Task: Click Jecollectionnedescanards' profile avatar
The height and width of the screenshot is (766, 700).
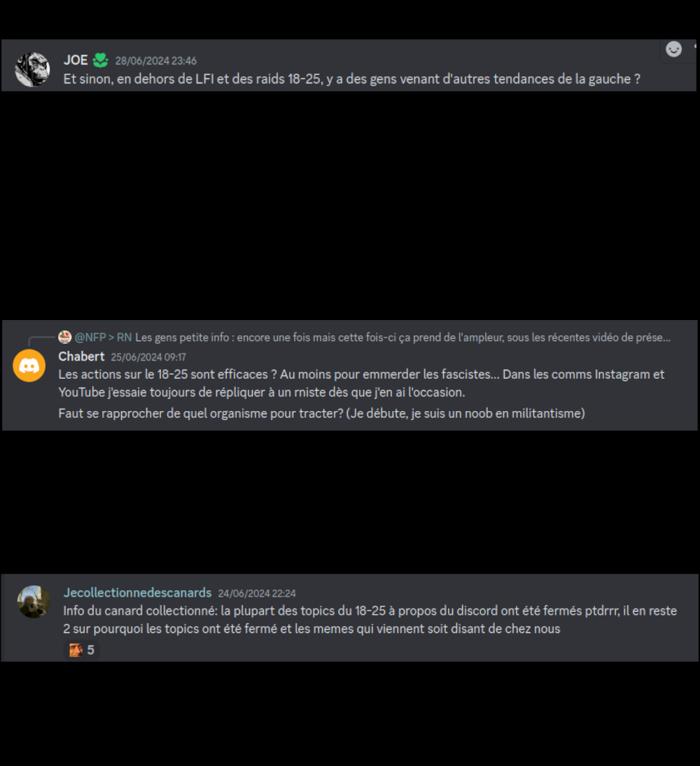Action: 33,602
